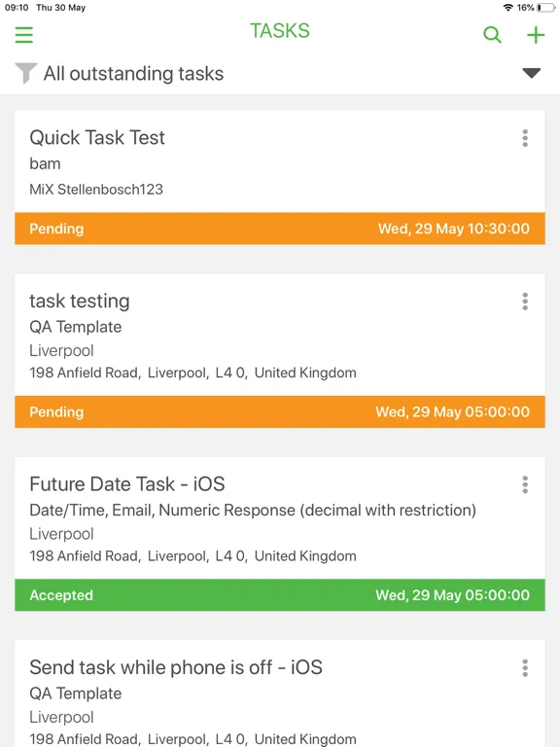Add a new task with plus icon
Viewport: 560px width, 747px height.
[x=536, y=35]
